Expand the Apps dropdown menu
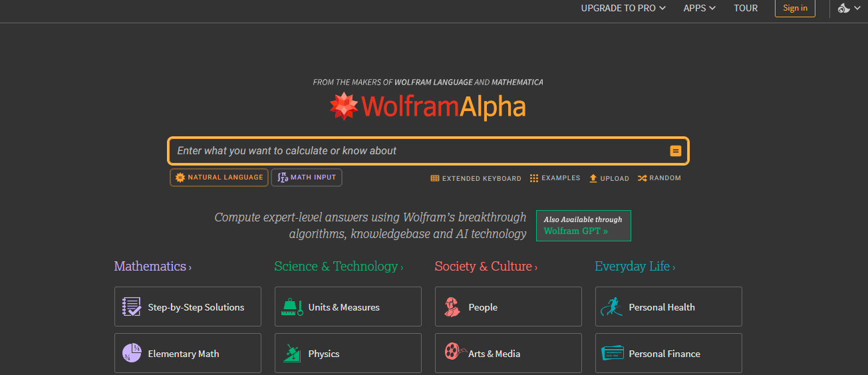Viewport: 868px width, 375px height. [x=699, y=8]
